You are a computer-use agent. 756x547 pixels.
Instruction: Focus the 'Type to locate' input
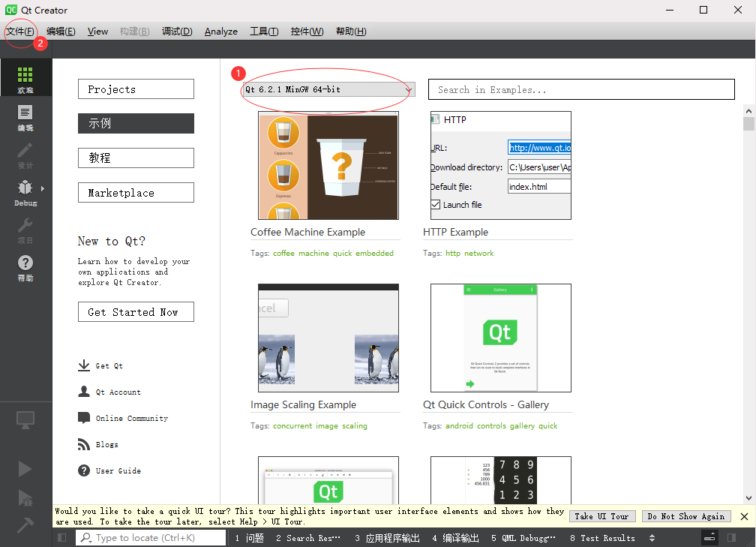(x=151, y=537)
